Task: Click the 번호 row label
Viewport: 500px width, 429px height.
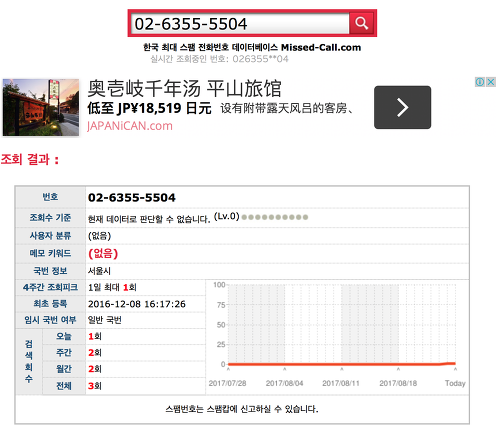Action: tap(50, 197)
